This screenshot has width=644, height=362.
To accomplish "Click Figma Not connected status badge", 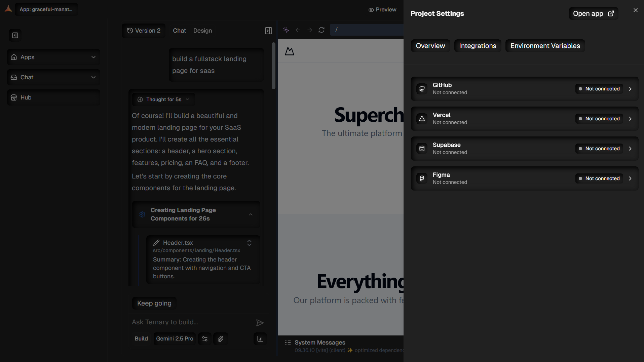I will pyautogui.click(x=599, y=178).
